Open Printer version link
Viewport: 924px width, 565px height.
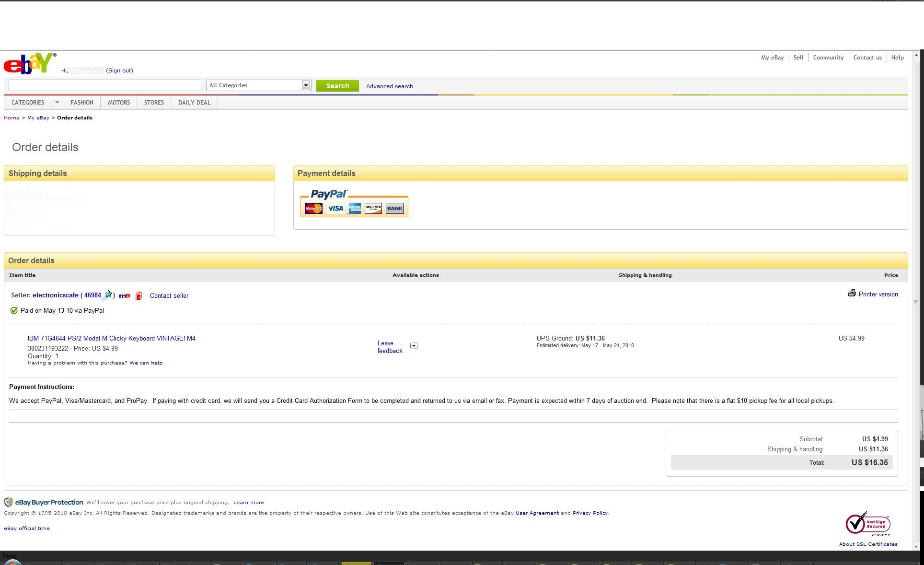tap(878, 294)
